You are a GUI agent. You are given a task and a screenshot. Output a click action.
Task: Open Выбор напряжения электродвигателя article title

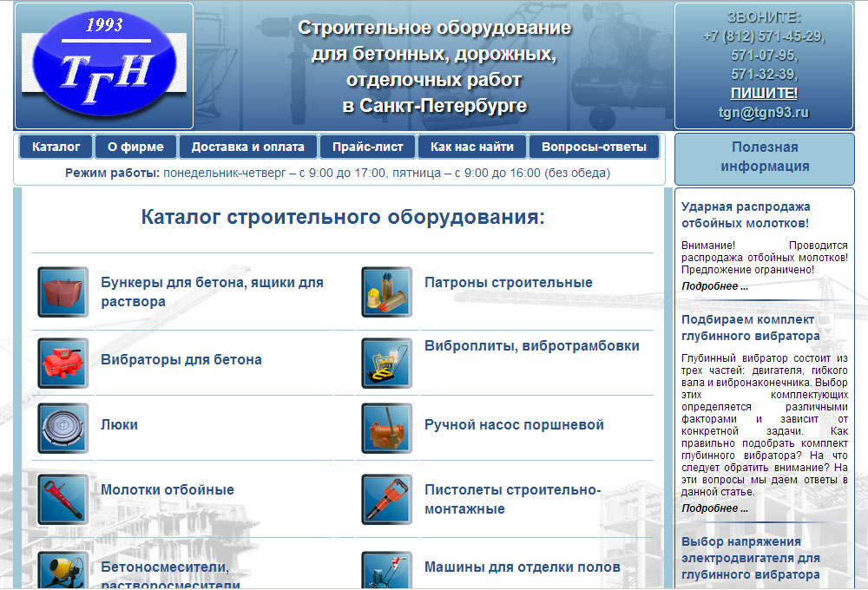[x=751, y=558]
